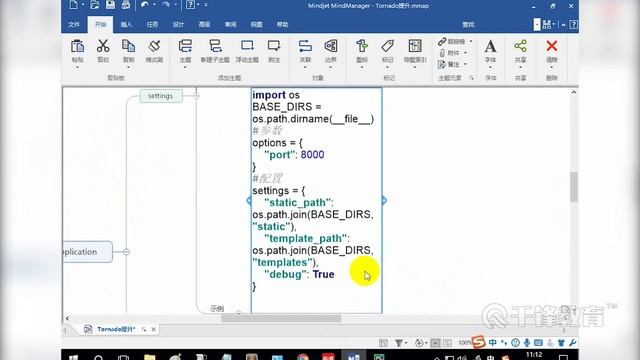This screenshot has width=640, height=360.
Task: Click the red Clear (清除) X icon
Action: click(552, 46)
